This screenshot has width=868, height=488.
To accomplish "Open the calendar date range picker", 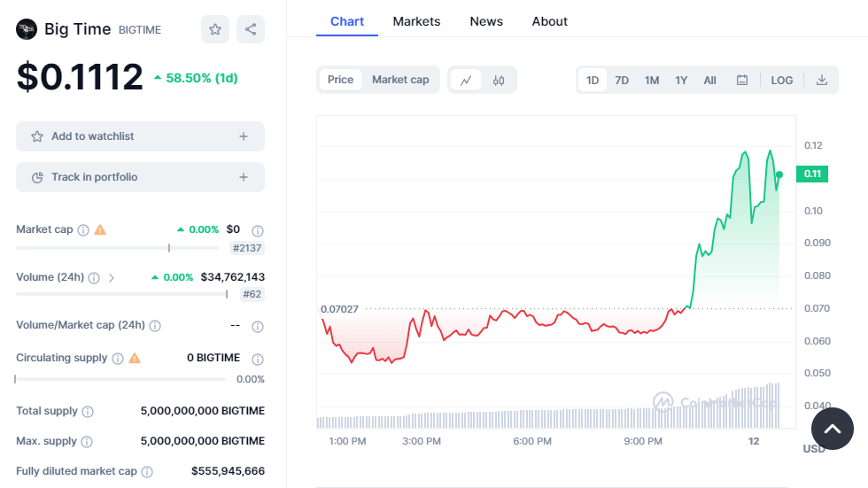I will pyautogui.click(x=742, y=80).
